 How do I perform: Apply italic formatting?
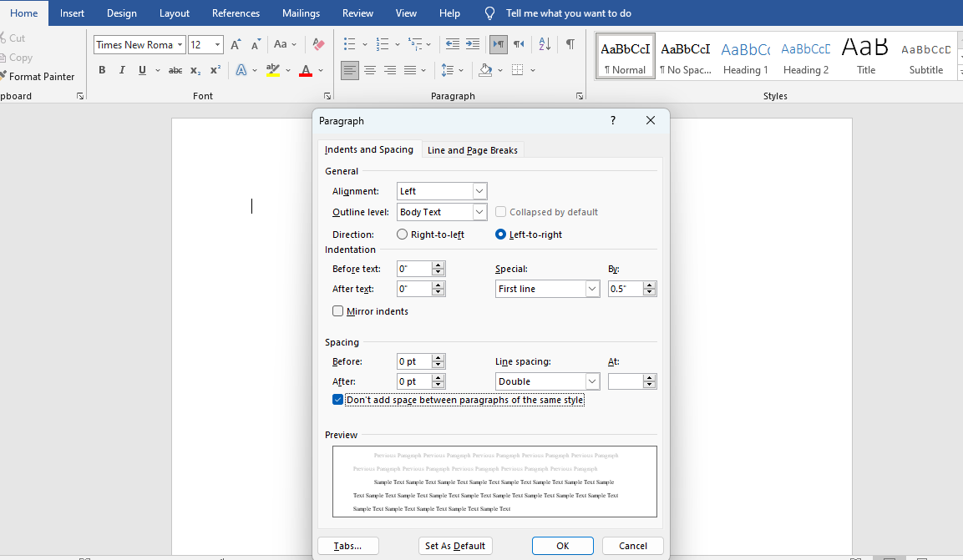pos(121,70)
